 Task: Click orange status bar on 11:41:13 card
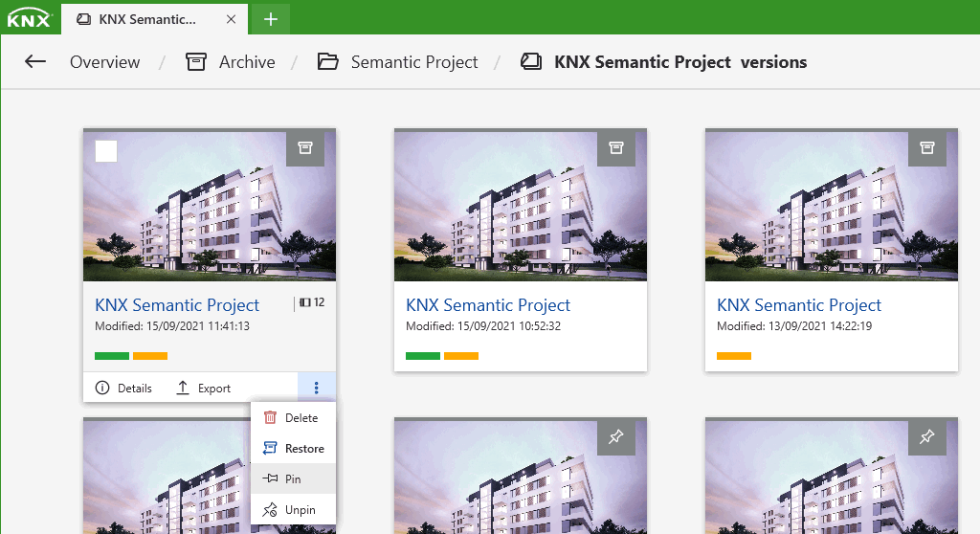[150, 356]
